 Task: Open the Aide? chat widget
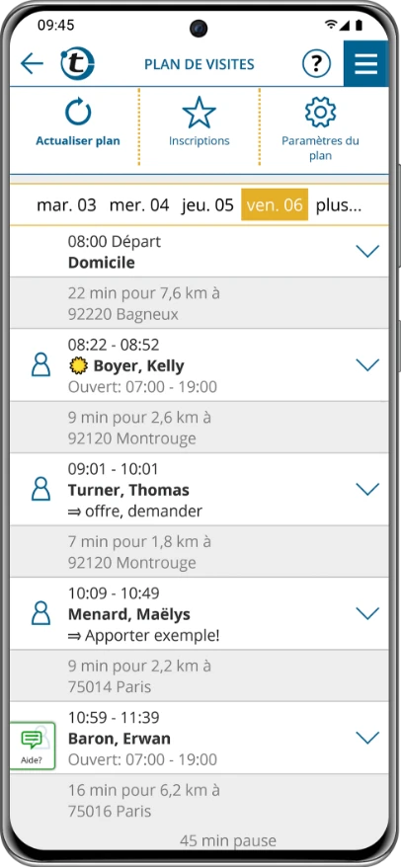33,746
